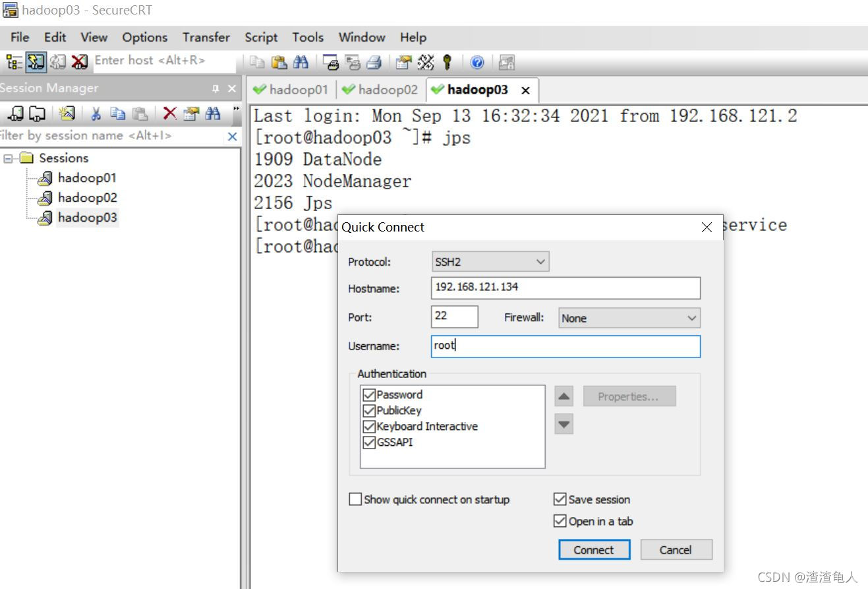Click Paste icon in Session Manager toolbar
The width and height of the screenshot is (868, 589).
pyautogui.click(x=139, y=113)
